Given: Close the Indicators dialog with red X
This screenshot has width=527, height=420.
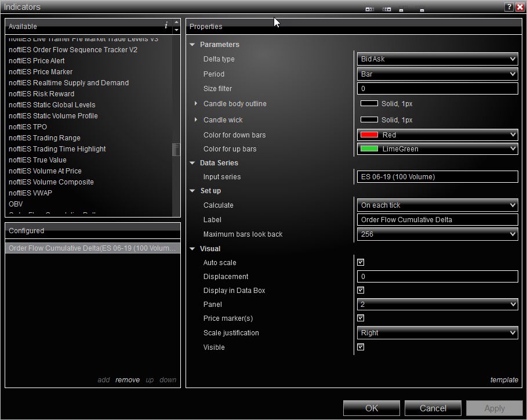Looking at the screenshot, I should tap(519, 7).
